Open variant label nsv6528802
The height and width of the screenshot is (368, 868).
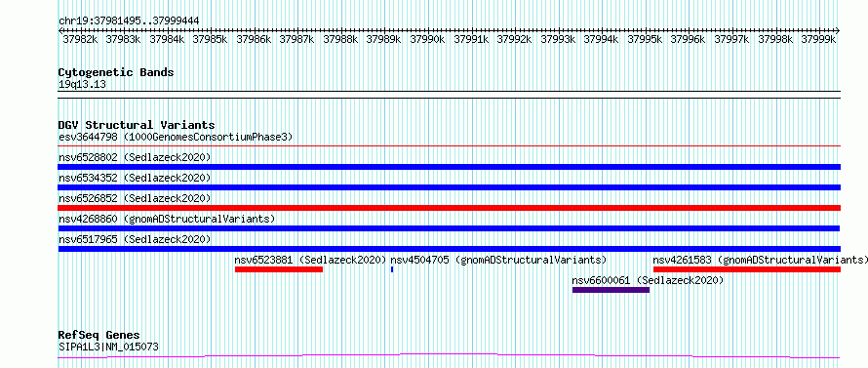coord(135,157)
